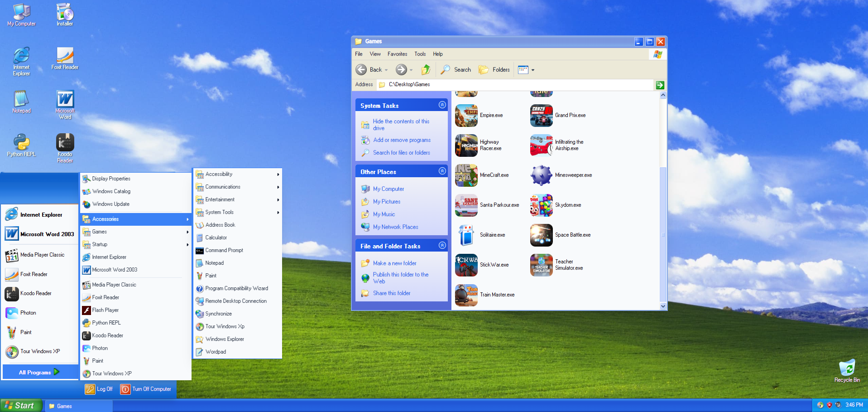Select Calculator from Accessories menu
The height and width of the screenshot is (412, 868).
point(216,238)
